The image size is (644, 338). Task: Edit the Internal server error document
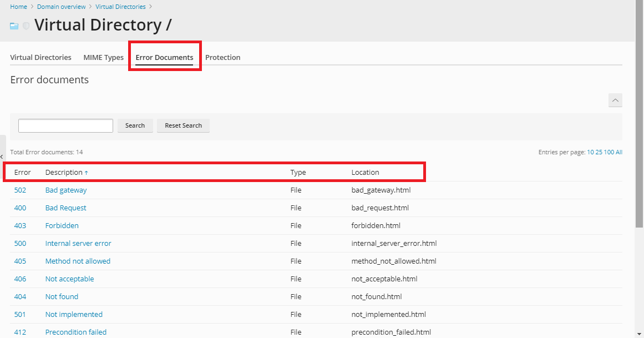point(78,243)
